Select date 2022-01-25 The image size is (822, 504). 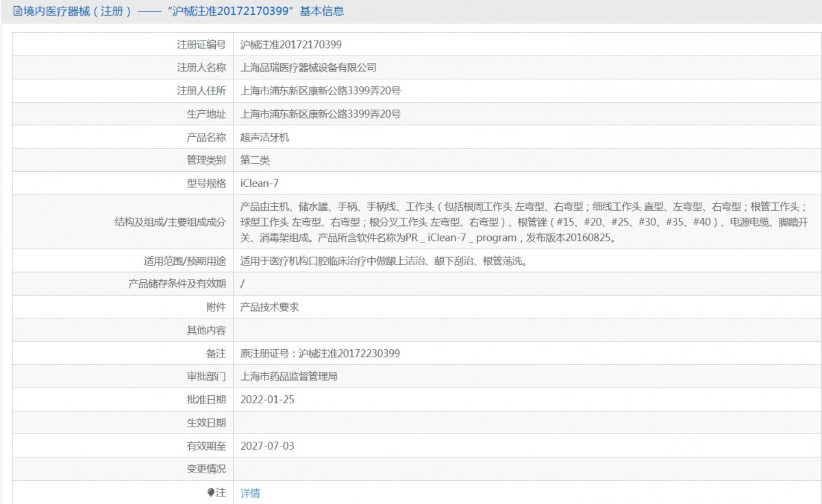[x=267, y=400]
